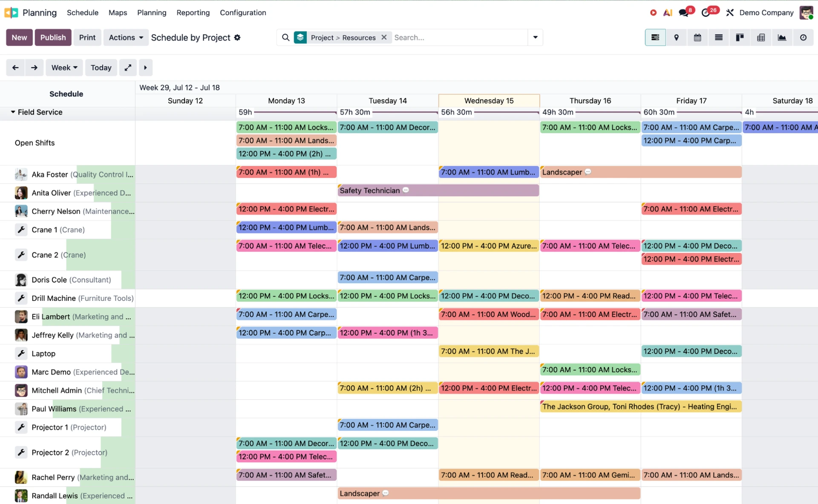Open the Planning app home logo

coord(12,13)
